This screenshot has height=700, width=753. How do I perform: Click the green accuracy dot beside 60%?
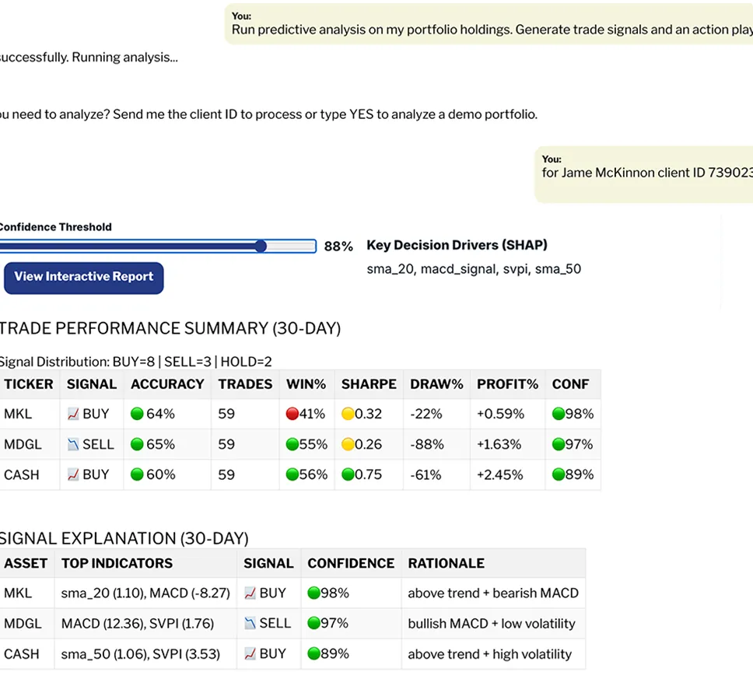coord(137,474)
